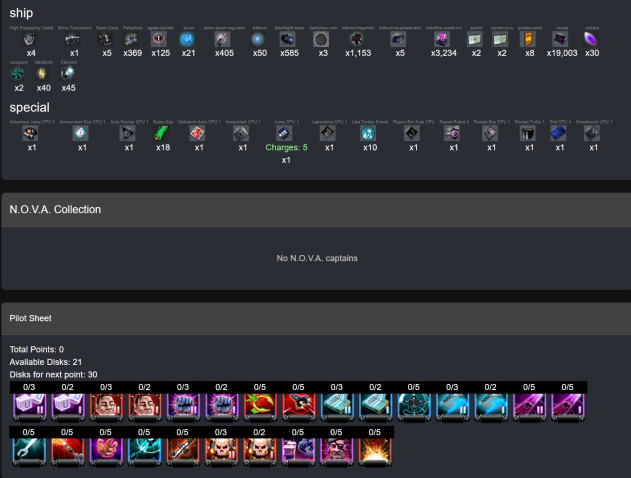This screenshot has height=478, width=631.
Task: Click the Nano Case item icon
Action: 105,39
